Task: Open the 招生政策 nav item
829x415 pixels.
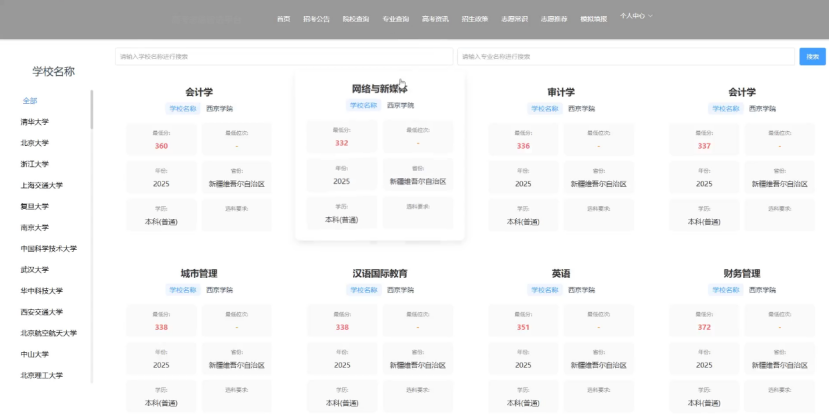Action: pyautogui.click(x=475, y=19)
